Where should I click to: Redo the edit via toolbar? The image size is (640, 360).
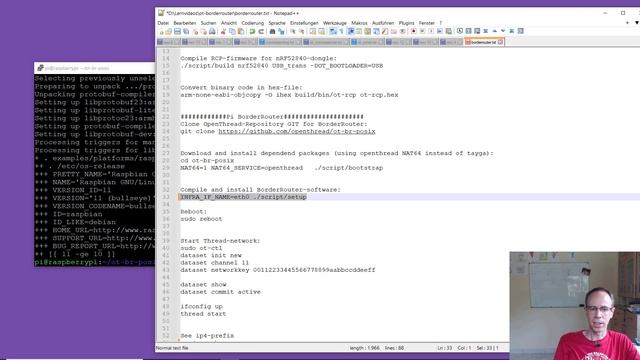click(262, 31)
